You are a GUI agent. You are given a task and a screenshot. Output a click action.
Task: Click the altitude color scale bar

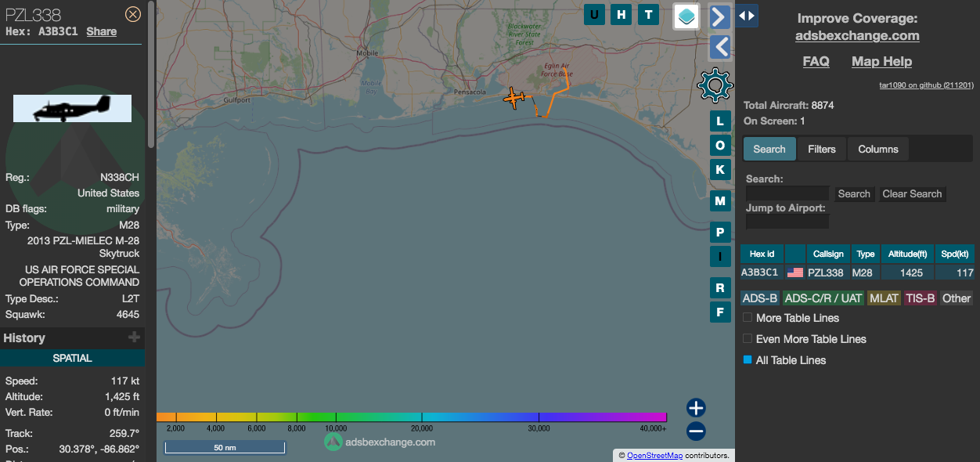[412, 417]
